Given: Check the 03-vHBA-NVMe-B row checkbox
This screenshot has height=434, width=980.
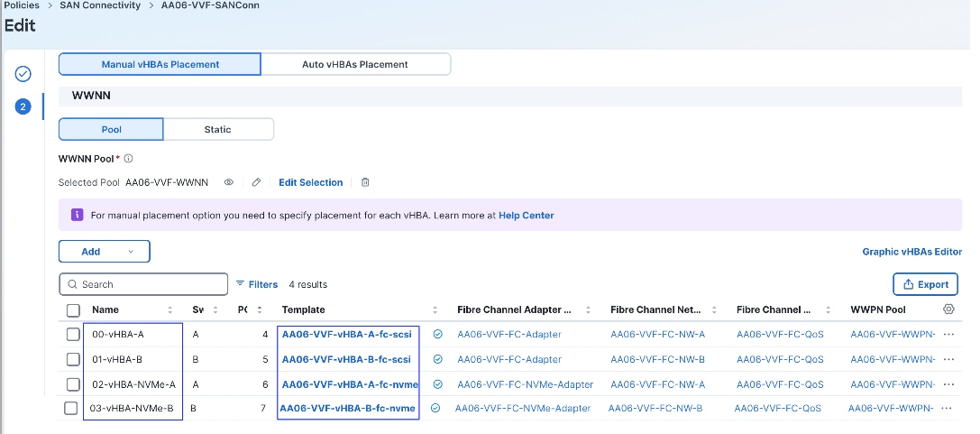Looking at the screenshot, I should (70, 409).
